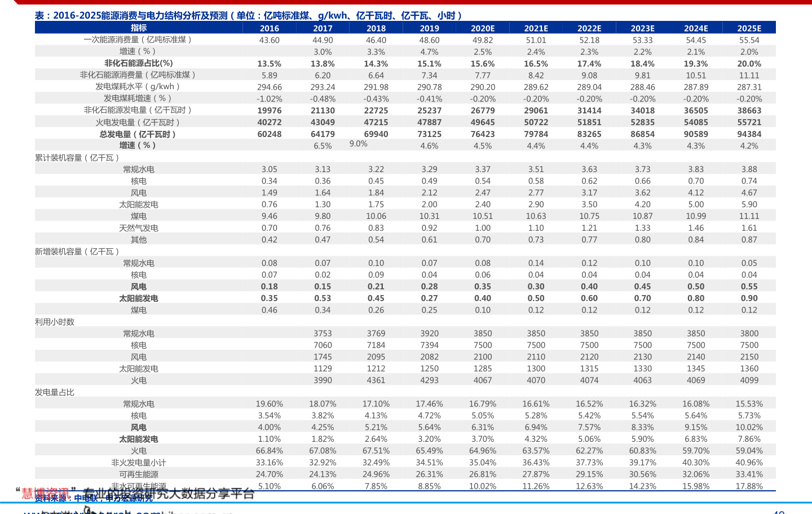Click the row label '发电煤耗水平（g/kwh）'

tap(139, 86)
